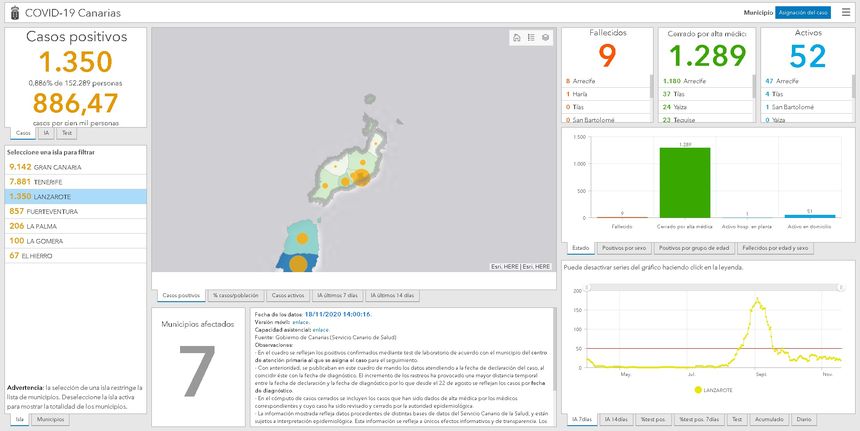
Task: Select GRAN CANARIA in island list
Action: click(x=75, y=167)
